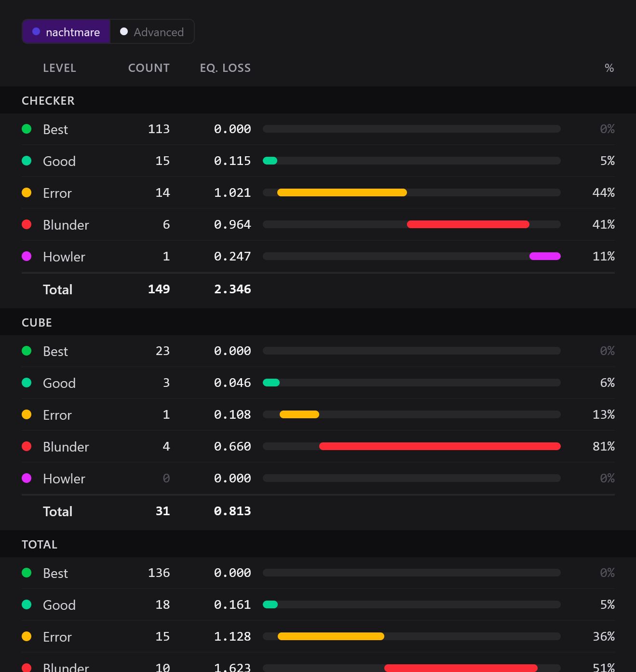Viewport: 636px width, 672px height.
Task: Click Cube total count 31
Action: [x=162, y=511]
